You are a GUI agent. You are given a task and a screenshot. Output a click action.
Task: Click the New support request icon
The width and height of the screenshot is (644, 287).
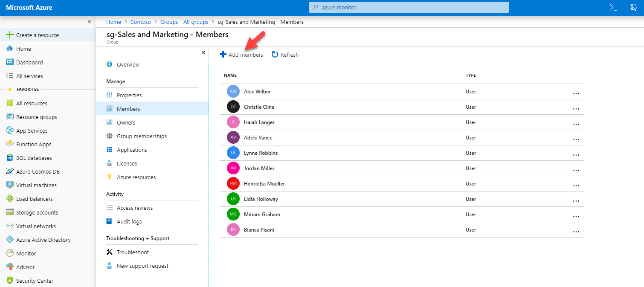coord(109,266)
